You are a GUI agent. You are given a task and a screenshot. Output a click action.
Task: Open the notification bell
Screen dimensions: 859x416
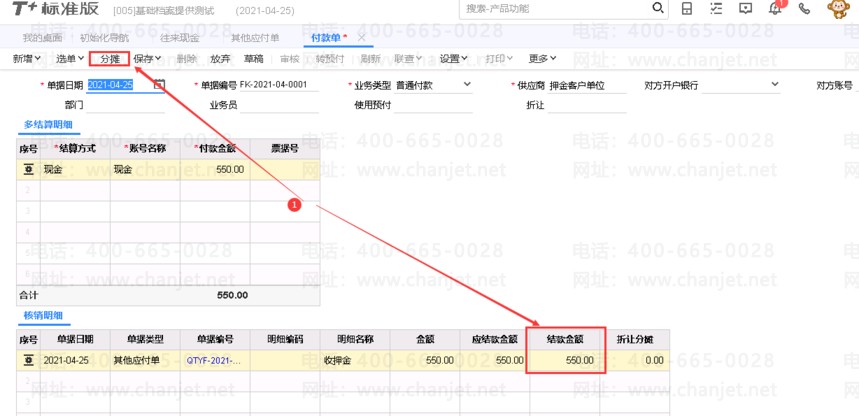(775, 9)
